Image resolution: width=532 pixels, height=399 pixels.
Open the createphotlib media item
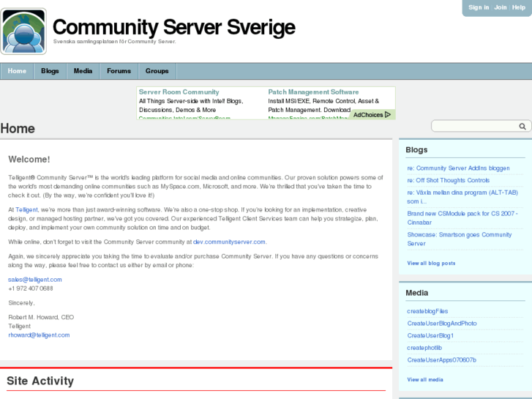pos(424,348)
